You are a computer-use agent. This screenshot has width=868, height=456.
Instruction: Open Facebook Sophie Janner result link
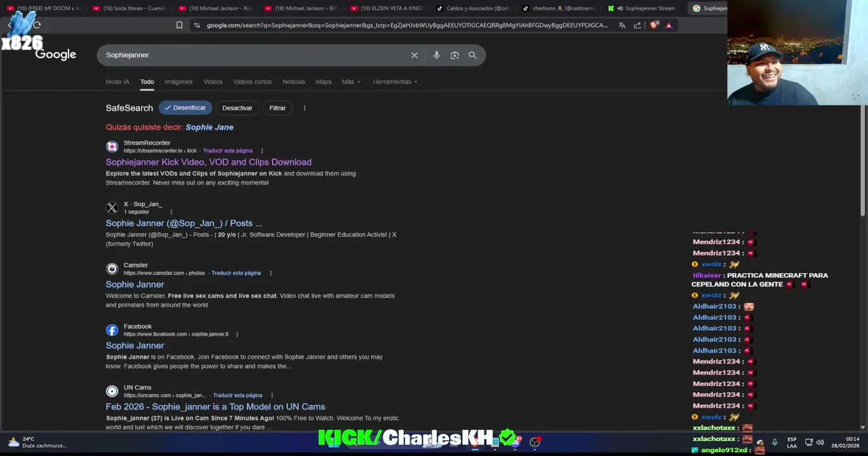click(x=135, y=346)
